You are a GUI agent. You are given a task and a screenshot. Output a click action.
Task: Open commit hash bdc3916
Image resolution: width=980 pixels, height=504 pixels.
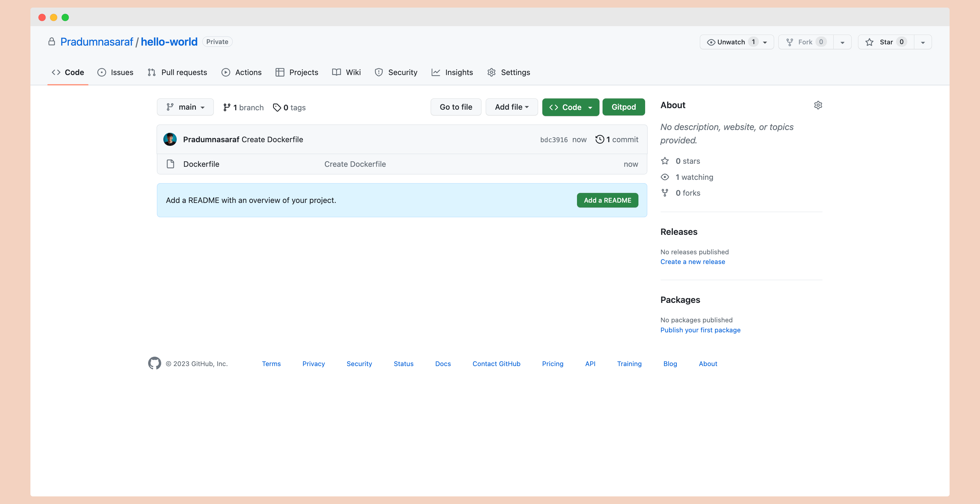554,140
